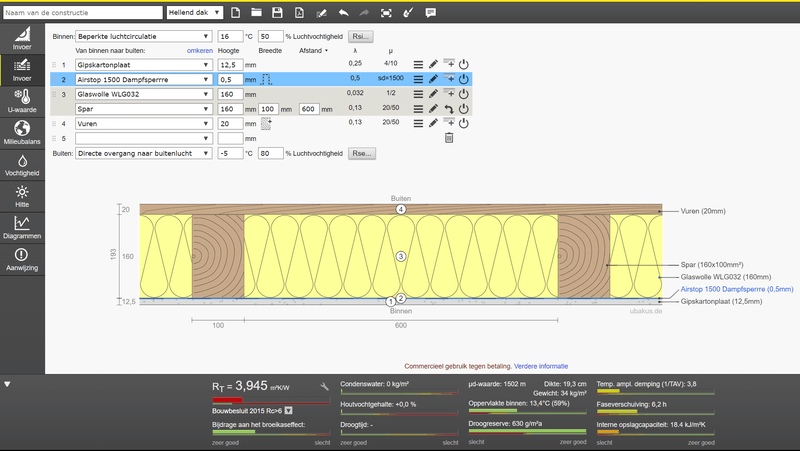Screen dimensions: 800x451
Task: Open the Beperkte luchtcirculatie dropdown
Action: coord(143,36)
